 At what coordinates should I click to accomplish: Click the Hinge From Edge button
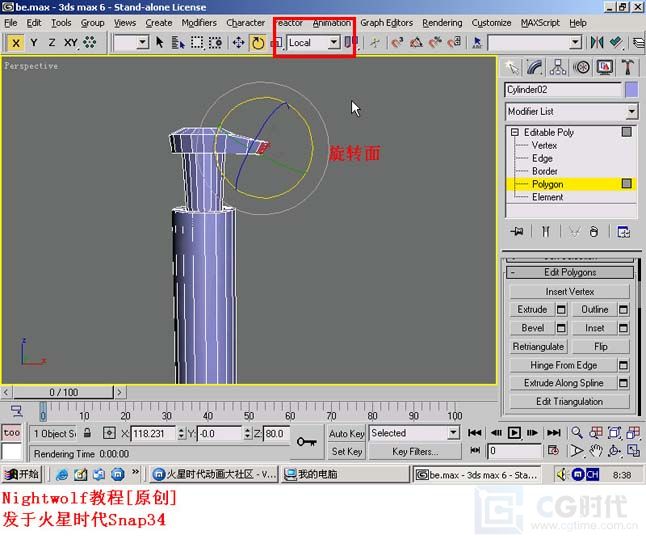pos(563,365)
